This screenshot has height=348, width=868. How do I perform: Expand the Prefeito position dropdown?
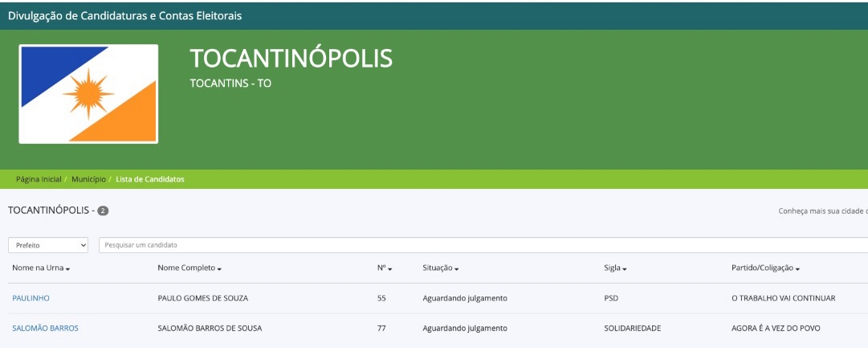(48, 245)
